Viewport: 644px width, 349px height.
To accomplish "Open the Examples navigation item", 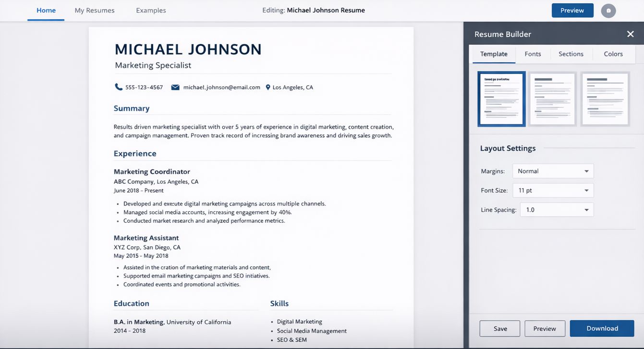I will tap(151, 11).
